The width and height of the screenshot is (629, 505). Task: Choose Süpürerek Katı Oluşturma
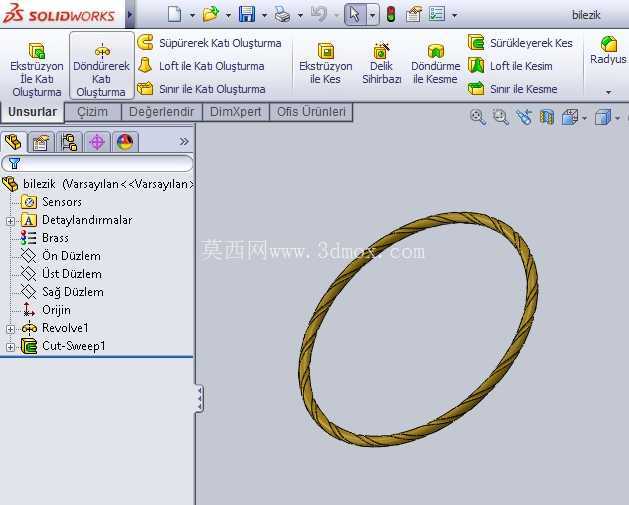[x=209, y=43]
